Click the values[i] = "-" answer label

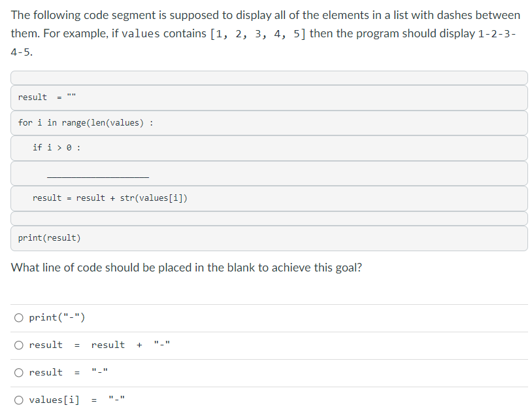(76, 400)
